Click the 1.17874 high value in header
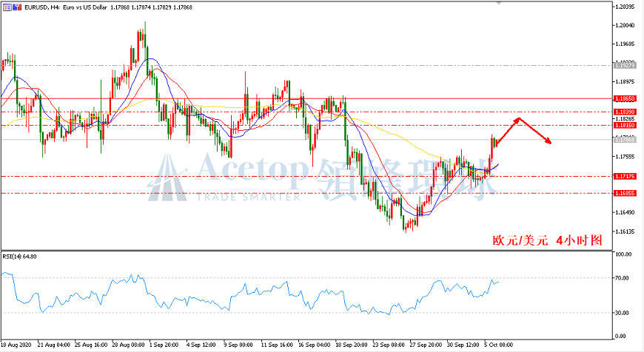644x352 pixels. (x=141, y=7)
